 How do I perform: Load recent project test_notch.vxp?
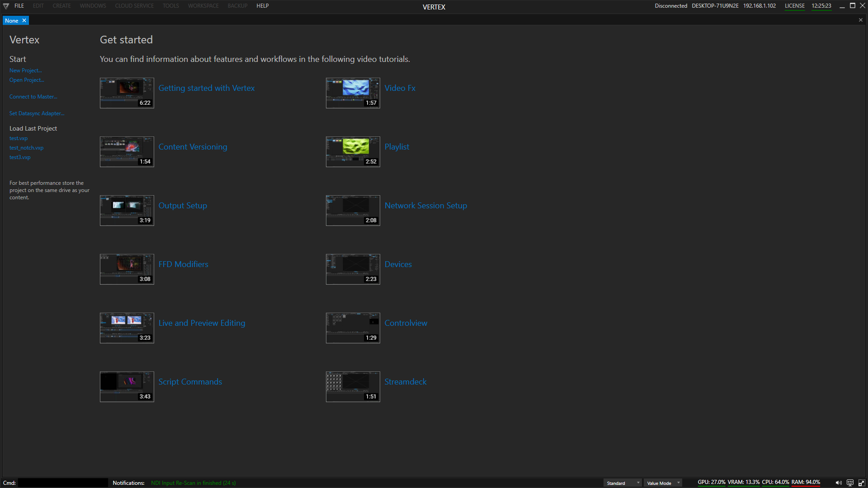(x=27, y=148)
